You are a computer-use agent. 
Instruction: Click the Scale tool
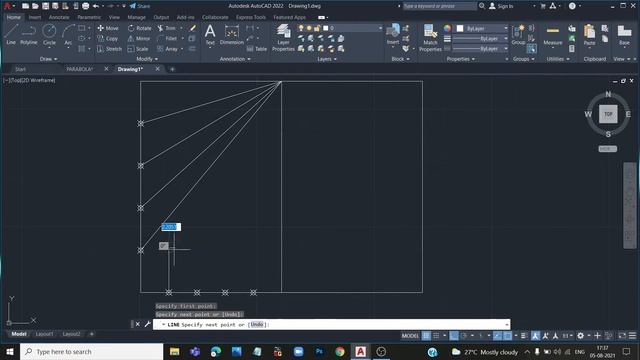point(138,49)
